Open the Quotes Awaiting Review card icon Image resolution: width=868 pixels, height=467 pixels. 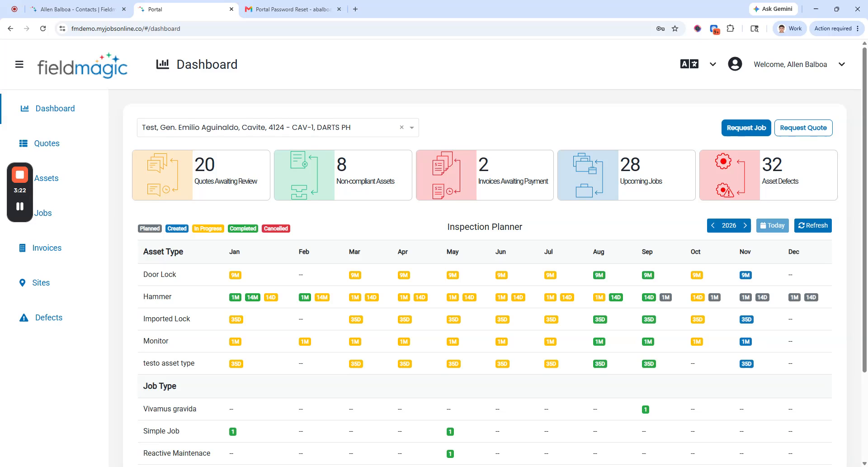tap(163, 175)
